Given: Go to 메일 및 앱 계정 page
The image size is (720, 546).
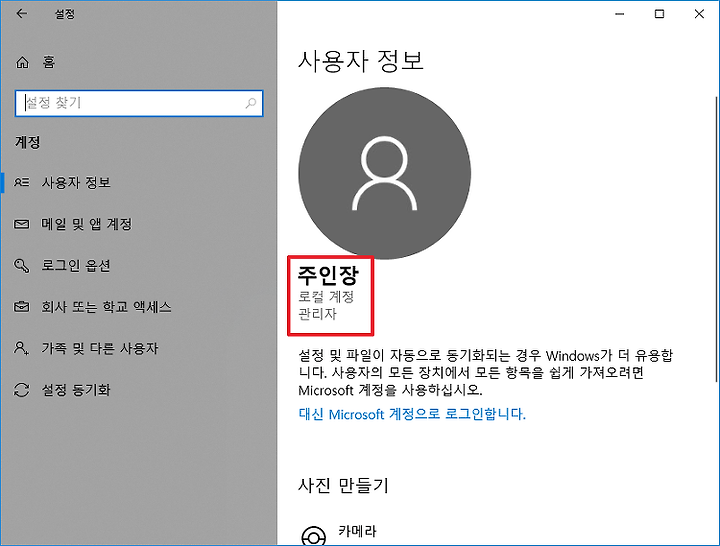Looking at the screenshot, I should (86, 224).
